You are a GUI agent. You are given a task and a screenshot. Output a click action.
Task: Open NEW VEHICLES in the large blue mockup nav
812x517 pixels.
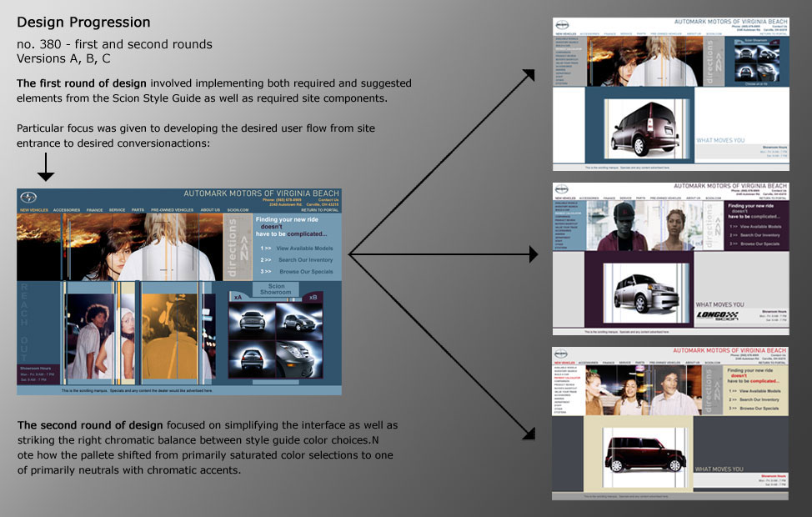34,210
